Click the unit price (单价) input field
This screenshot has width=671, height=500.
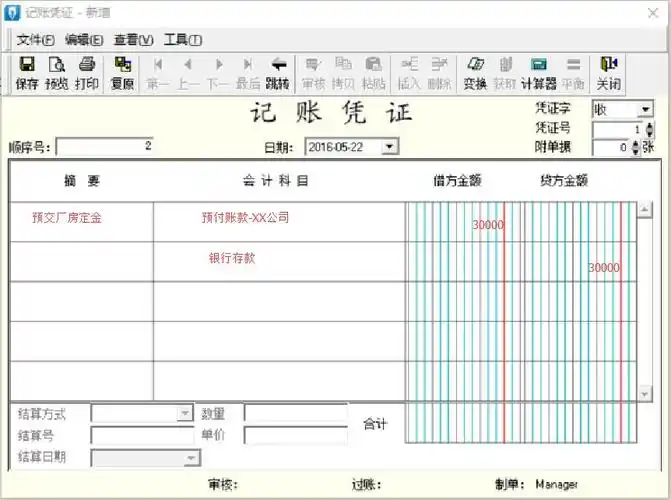[x=296, y=436]
